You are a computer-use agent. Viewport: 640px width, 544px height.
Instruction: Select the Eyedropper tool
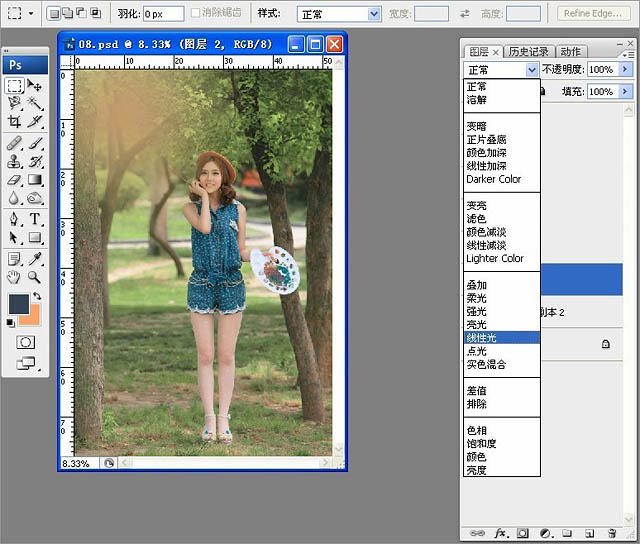tap(35, 257)
